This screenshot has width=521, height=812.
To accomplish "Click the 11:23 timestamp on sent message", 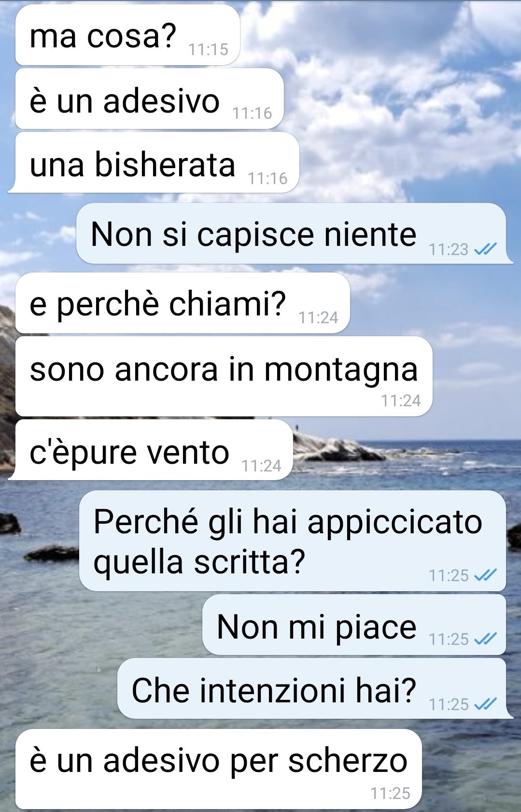I will (449, 249).
